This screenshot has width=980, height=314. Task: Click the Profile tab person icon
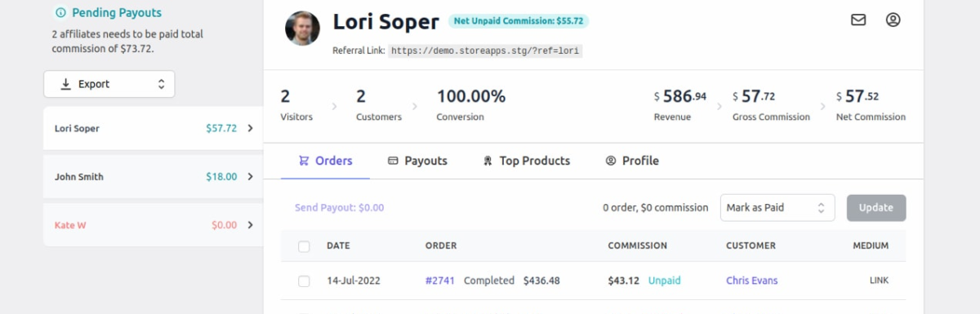coord(610,161)
